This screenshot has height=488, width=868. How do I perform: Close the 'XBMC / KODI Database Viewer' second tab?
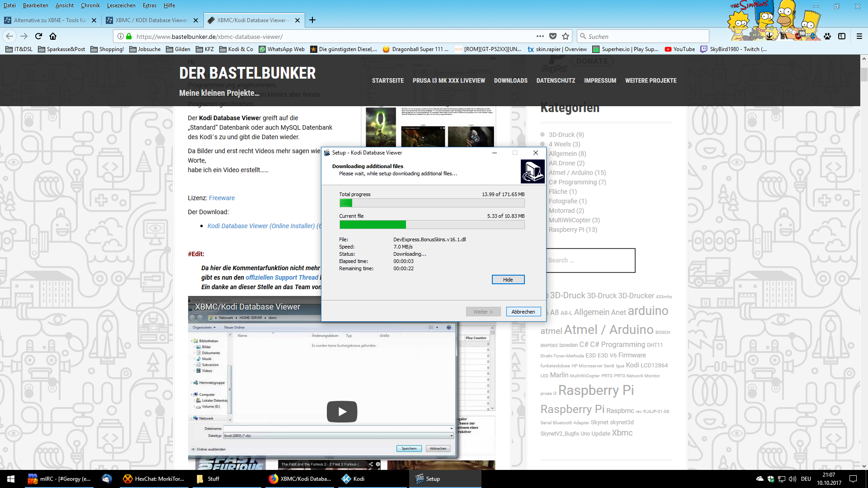196,20
